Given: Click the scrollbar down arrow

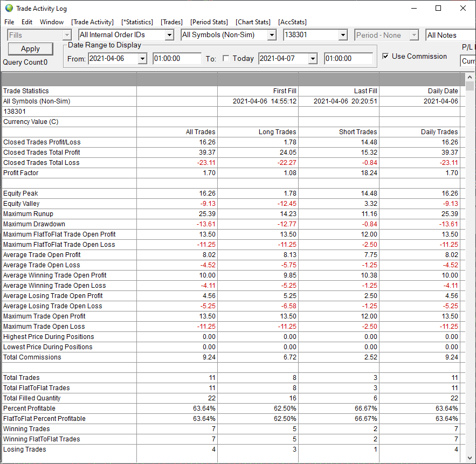Looking at the screenshot, I should point(470,458).
